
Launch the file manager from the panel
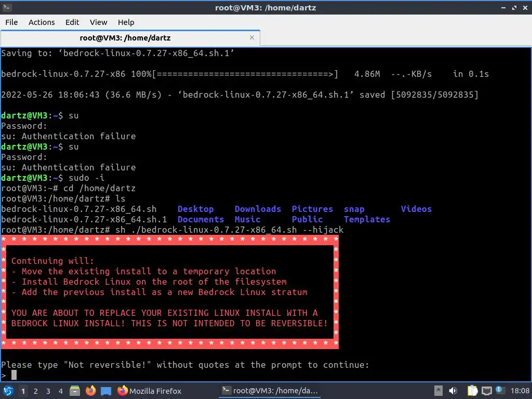[x=75, y=391]
